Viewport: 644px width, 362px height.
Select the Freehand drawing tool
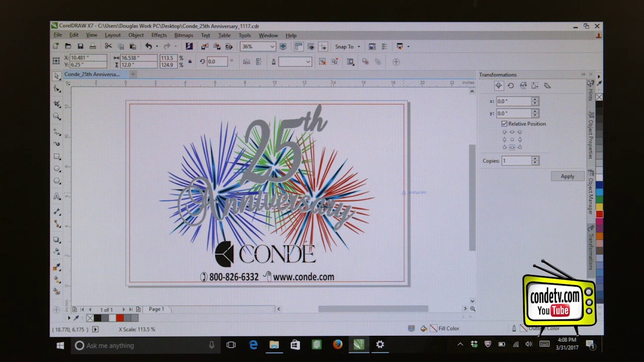click(57, 132)
